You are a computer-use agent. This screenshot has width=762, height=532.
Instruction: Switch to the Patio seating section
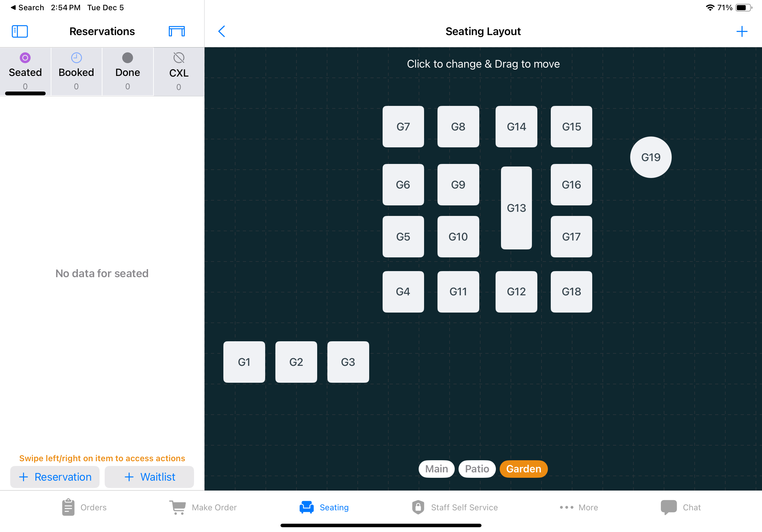pos(476,469)
